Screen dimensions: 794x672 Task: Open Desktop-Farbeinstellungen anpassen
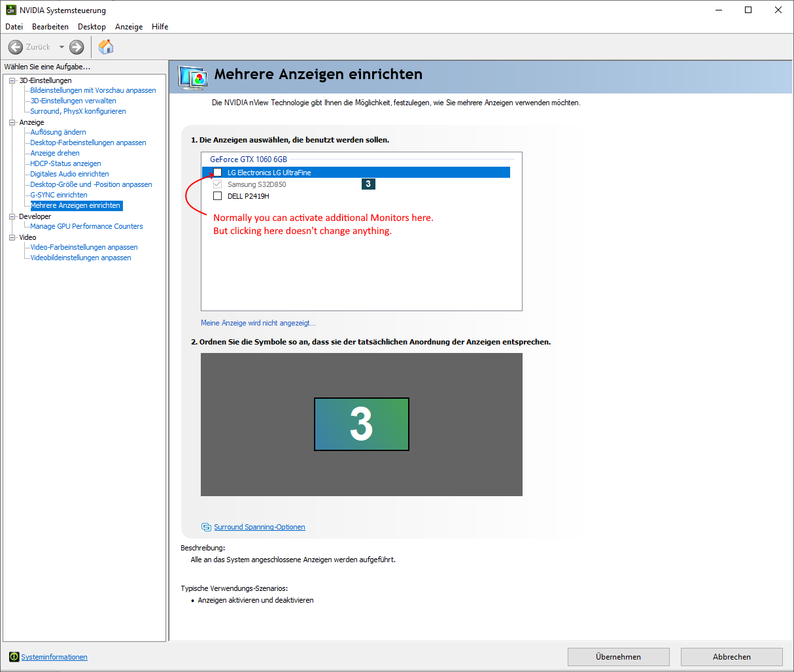(x=88, y=143)
